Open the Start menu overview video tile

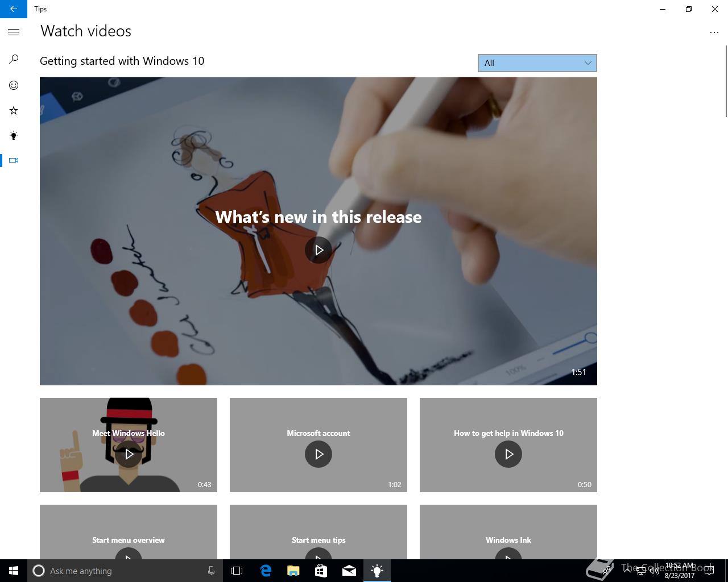pos(129,532)
